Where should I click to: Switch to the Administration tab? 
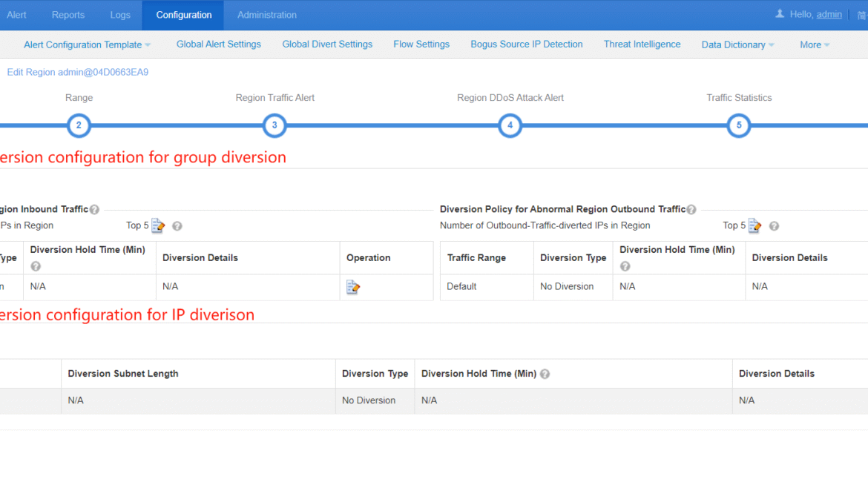266,14
